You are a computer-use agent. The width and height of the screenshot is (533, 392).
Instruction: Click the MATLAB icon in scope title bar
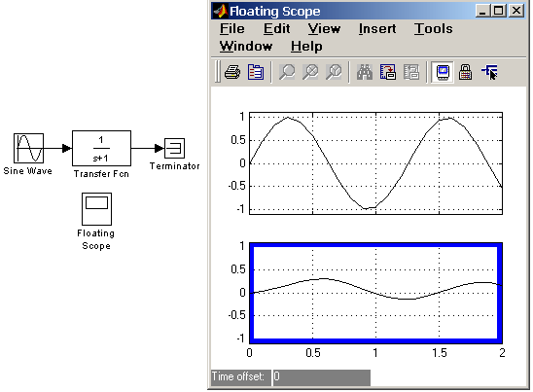pyautogui.click(x=220, y=12)
